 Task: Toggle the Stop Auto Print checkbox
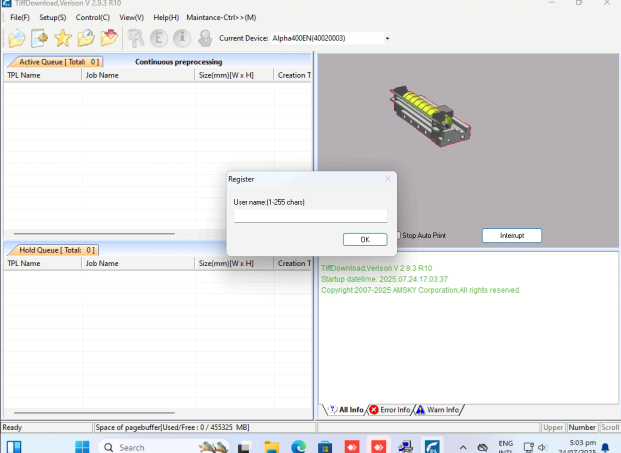(x=398, y=235)
